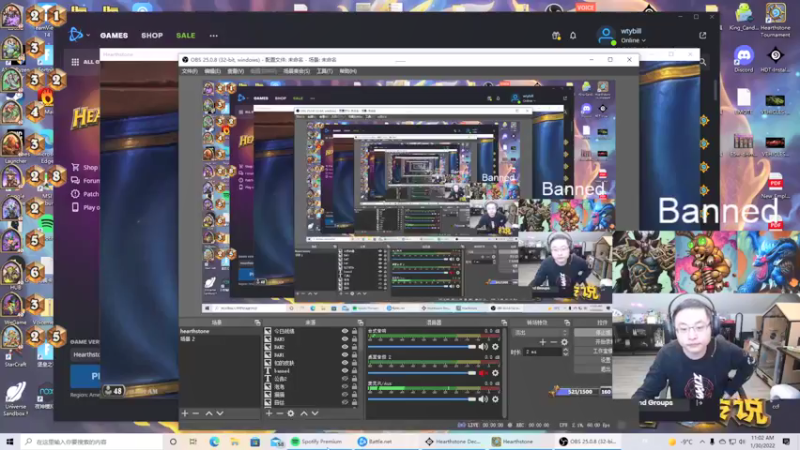The height and width of the screenshot is (450, 800).
Task: Open the OBS File menu
Action: 189,71
